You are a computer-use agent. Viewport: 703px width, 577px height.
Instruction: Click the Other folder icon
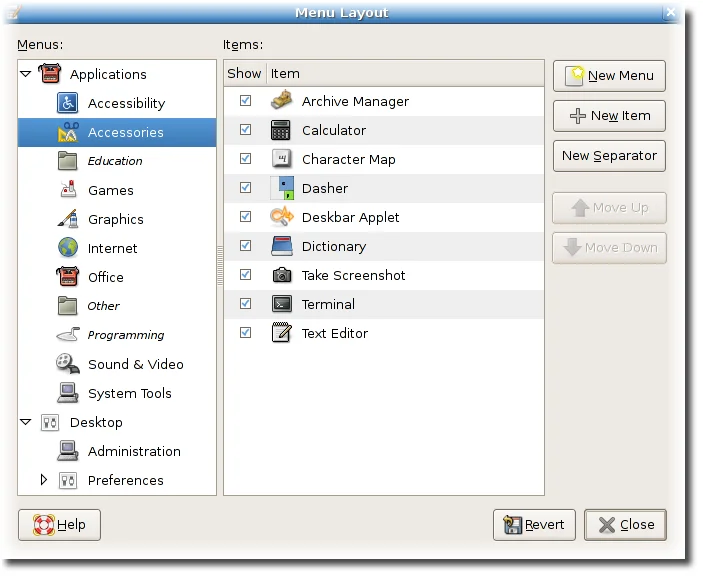pos(68,306)
